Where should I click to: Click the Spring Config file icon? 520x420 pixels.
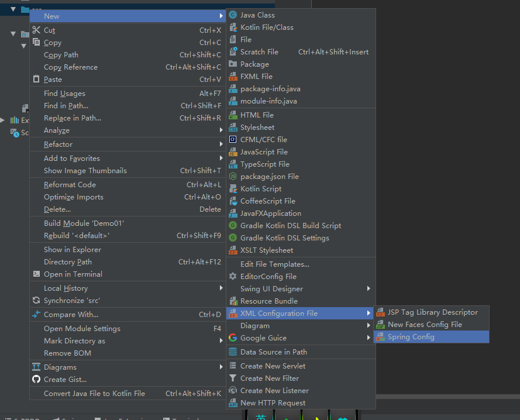381,337
